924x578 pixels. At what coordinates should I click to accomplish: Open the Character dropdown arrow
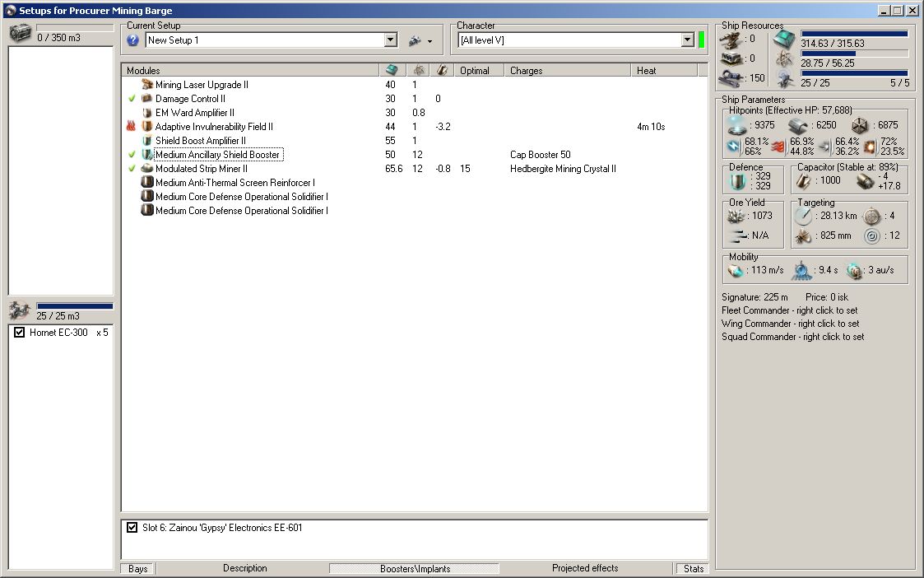(x=688, y=40)
